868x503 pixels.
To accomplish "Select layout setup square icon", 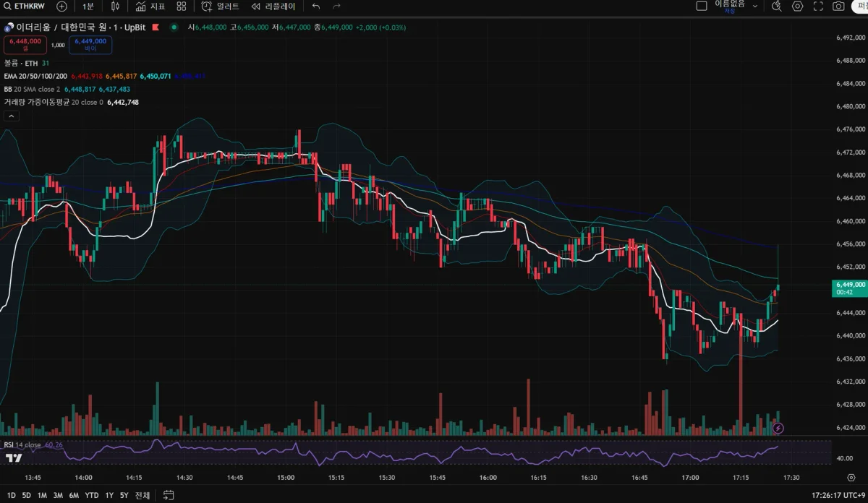I will point(702,6).
